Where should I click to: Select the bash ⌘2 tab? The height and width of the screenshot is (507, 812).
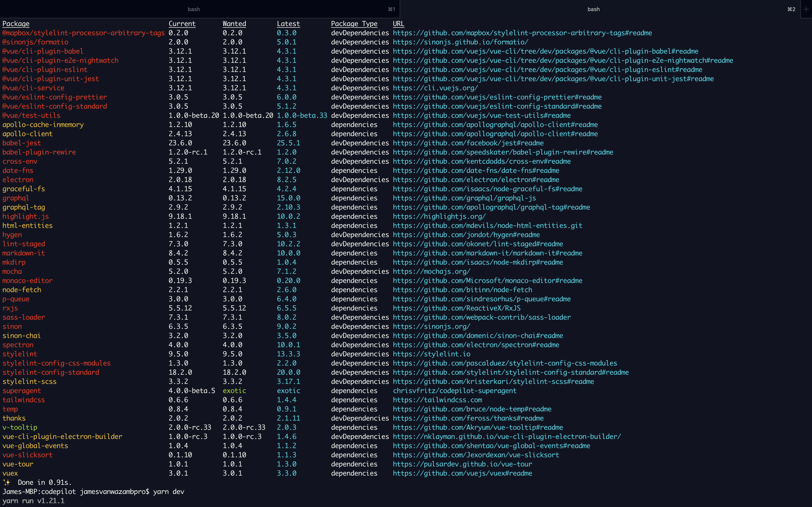(593, 9)
